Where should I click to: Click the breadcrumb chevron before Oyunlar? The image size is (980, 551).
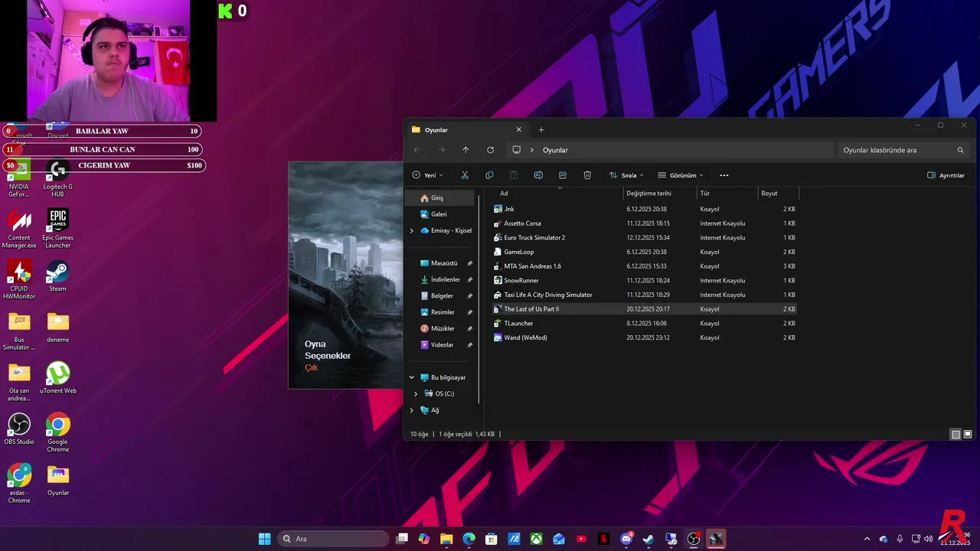pyautogui.click(x=531, y=150)
